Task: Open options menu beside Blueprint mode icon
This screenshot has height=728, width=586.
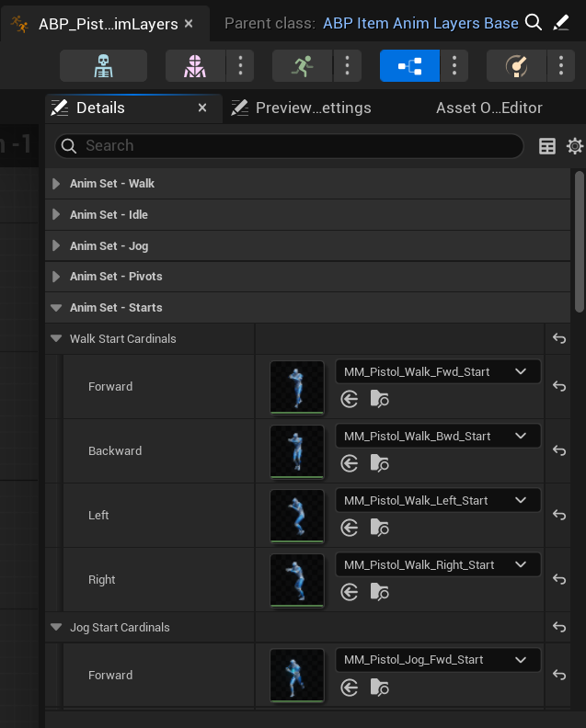Action: [x=454, y=66]
